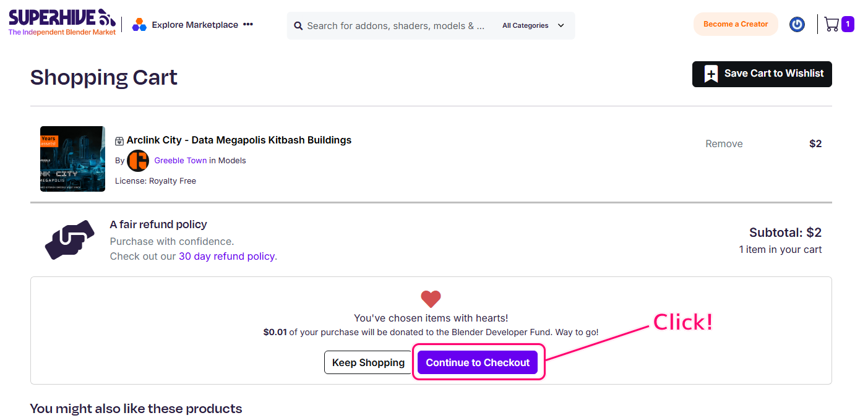Open the 30 day refund policy link
The width and height of the screenshot is (868, 418).
click(227, 256)
